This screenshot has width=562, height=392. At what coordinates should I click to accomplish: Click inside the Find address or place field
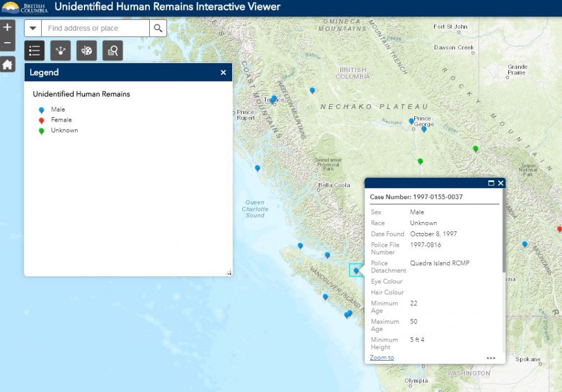[x=93, y=27]
